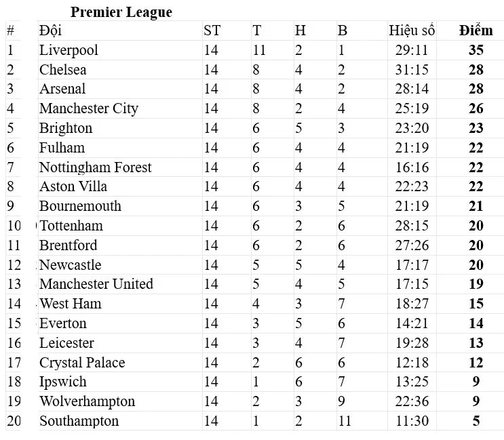Click the Southampton team name

pos(79,421)
